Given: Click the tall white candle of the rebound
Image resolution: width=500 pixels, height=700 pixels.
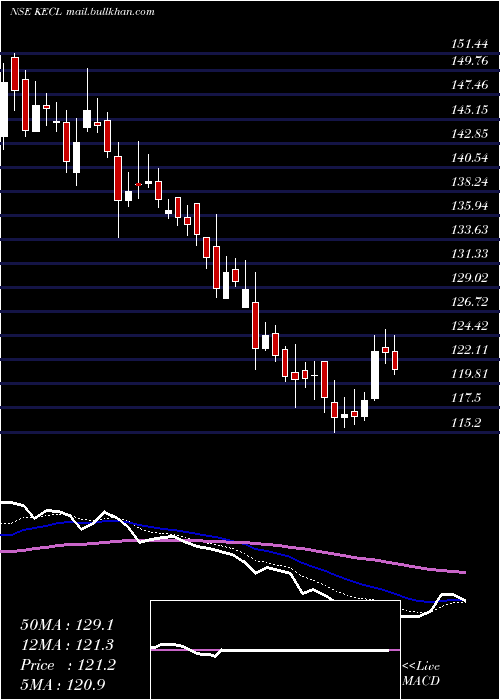Looking at the screenshot, I should 375,375.
